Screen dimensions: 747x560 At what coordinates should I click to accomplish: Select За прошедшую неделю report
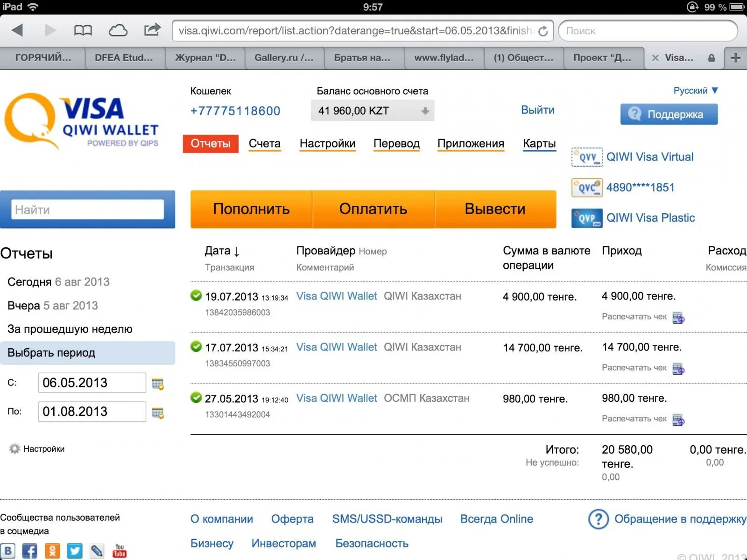[70, 329]
